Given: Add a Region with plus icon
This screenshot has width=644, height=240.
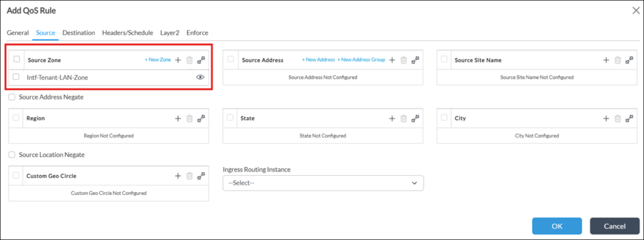Looking at the screenshot, I should (x=178, y=118).
